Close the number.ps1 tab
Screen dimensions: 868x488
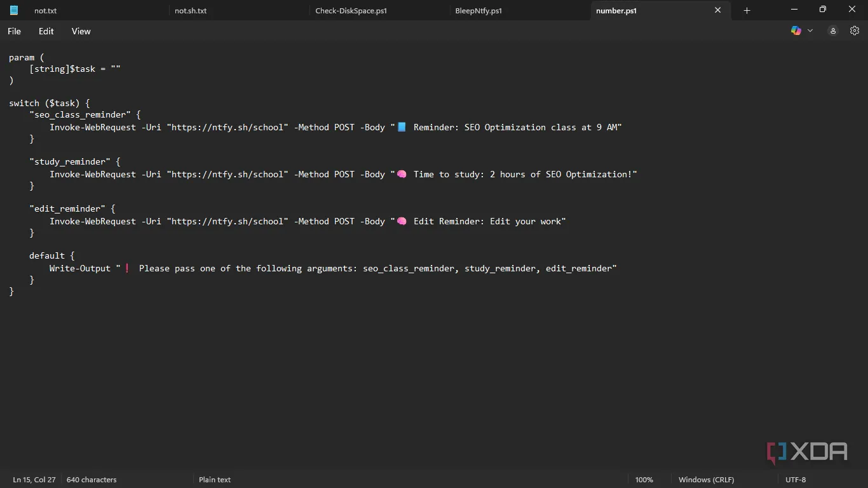tap(717, 10)
